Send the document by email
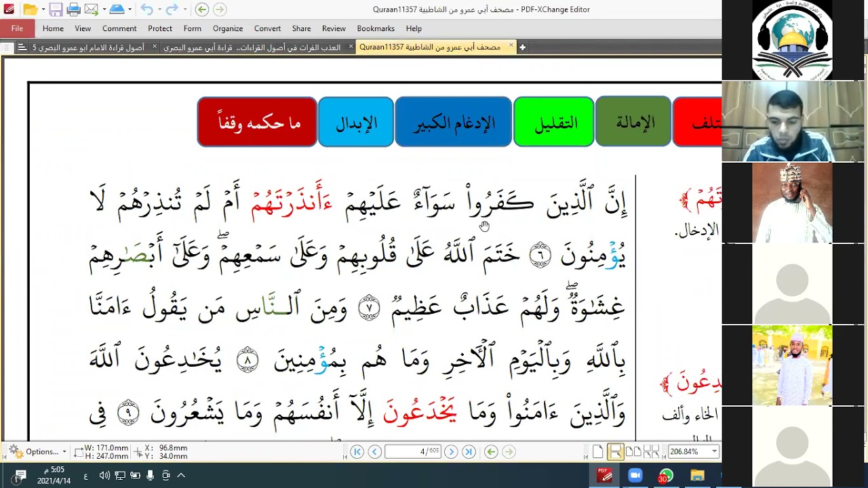868x488 pixels. tap(90, 9)
